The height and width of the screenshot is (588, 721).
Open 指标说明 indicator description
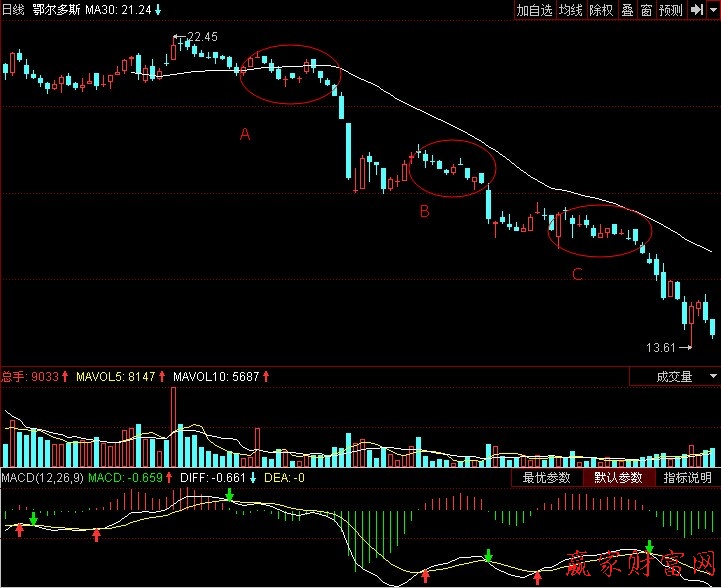pos(688,478)
